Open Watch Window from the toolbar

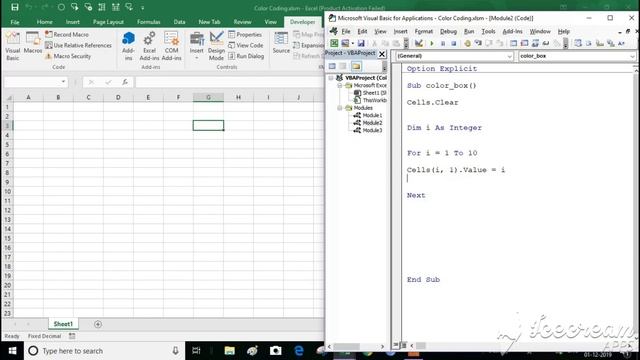click(x=535, y=43)
